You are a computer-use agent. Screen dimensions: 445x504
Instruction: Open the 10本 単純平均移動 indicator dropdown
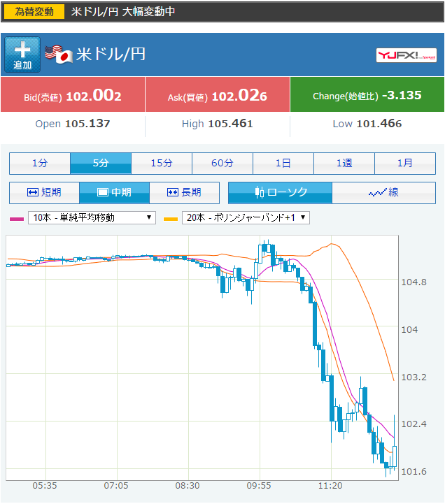tap(92, 217)
